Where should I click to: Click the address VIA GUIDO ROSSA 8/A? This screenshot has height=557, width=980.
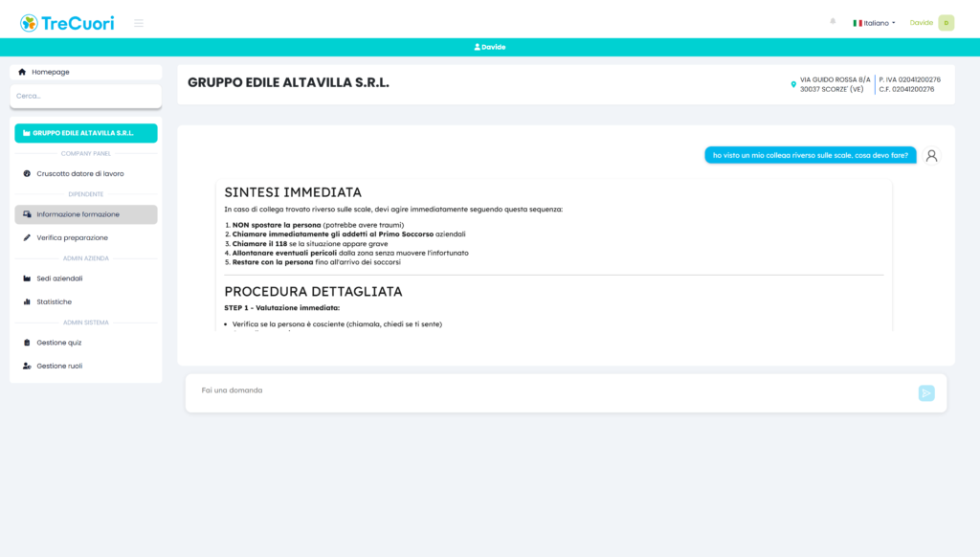tap(835, 80)
